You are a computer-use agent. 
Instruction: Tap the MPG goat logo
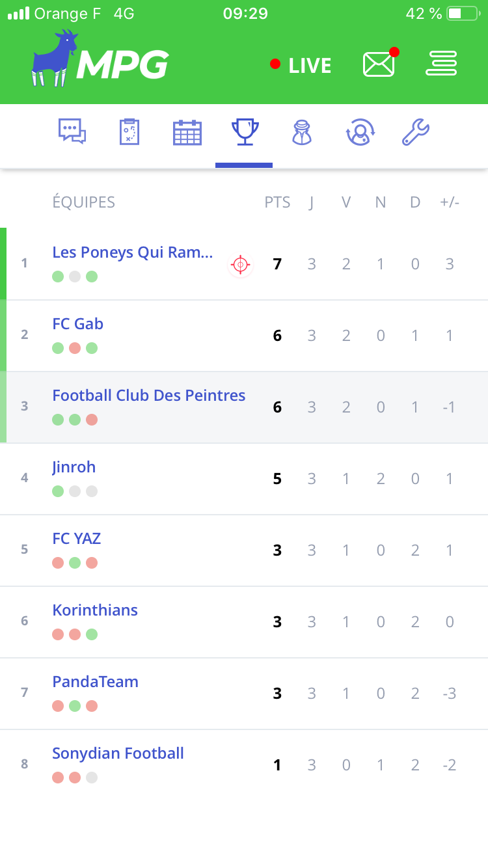pyautogui.click(x=100, y=60)
